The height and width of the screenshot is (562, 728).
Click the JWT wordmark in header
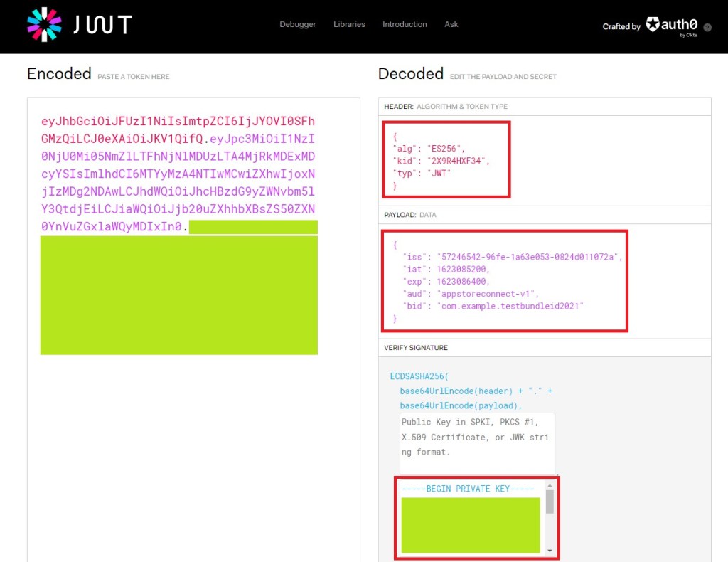coord(102,25)
